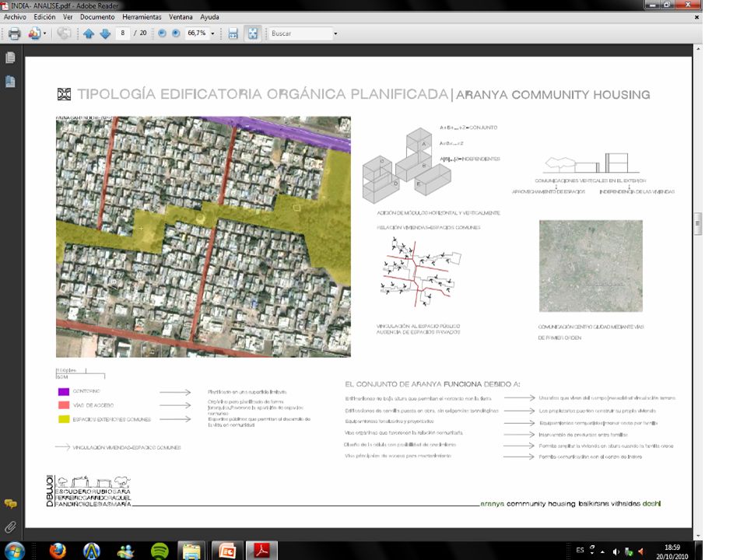This screenshot has width=747, height=560.
Task: Click the building section sketch with stairs
Action: pyautogui.click(x=591, y=163)
